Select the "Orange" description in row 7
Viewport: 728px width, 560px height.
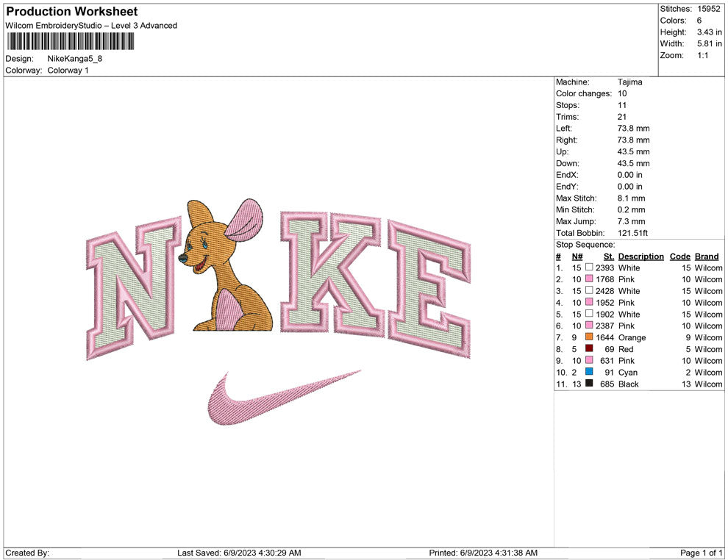tap(632, 338)
